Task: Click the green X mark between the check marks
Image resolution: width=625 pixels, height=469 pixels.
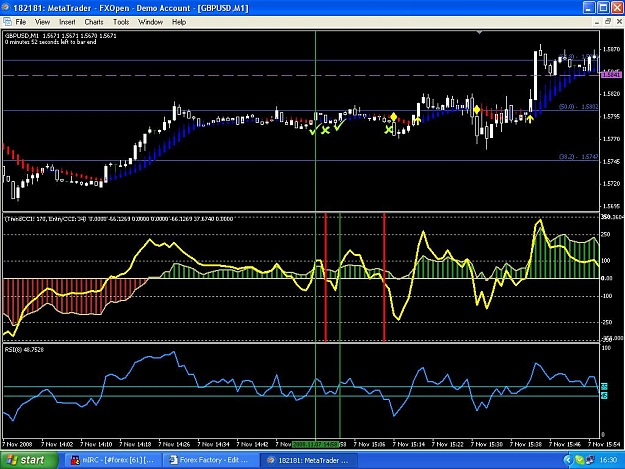Action: coord(326,130)
